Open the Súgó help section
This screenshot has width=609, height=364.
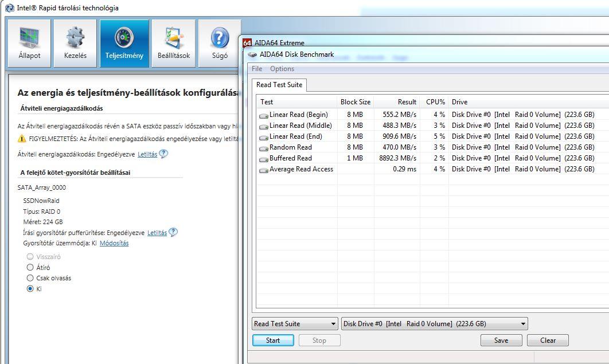pos(220,44)
